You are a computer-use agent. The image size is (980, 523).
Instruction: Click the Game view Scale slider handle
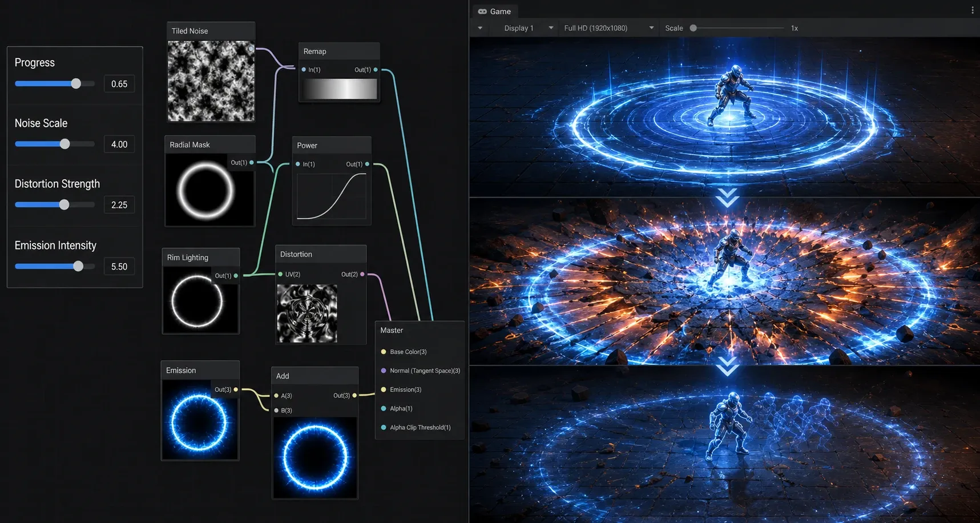(693, 28)
